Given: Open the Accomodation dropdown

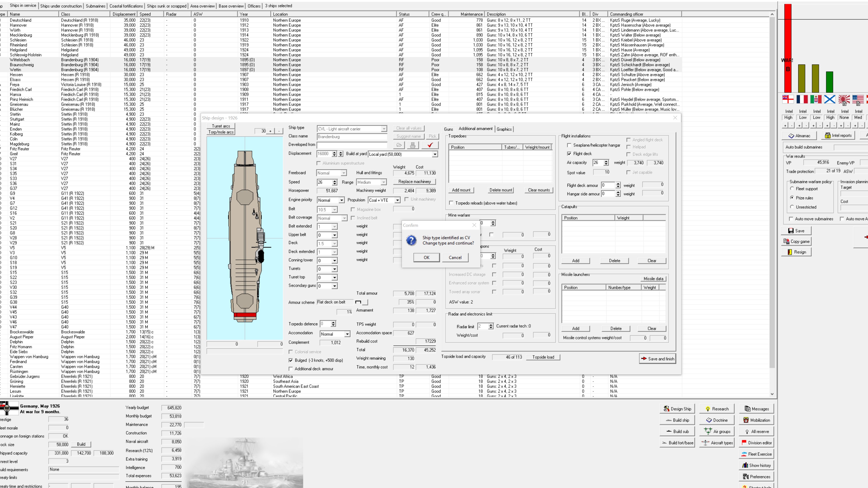Looking at the screenshot, I should (347, 334).
